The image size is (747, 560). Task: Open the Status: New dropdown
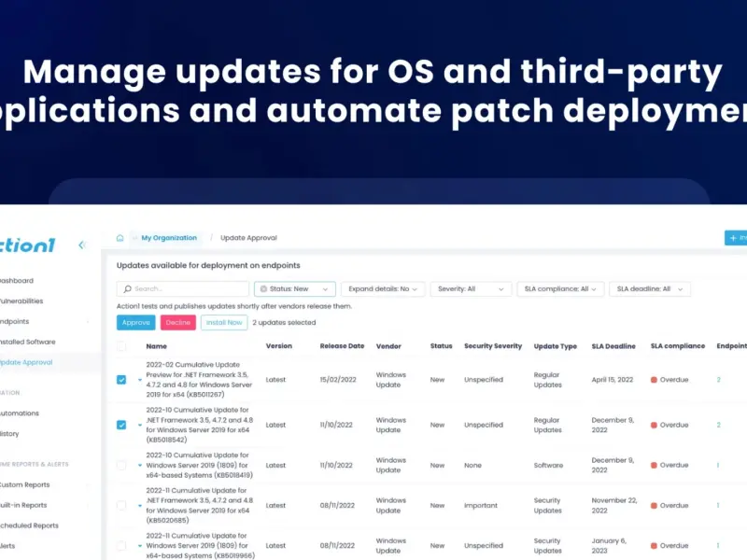295,288
